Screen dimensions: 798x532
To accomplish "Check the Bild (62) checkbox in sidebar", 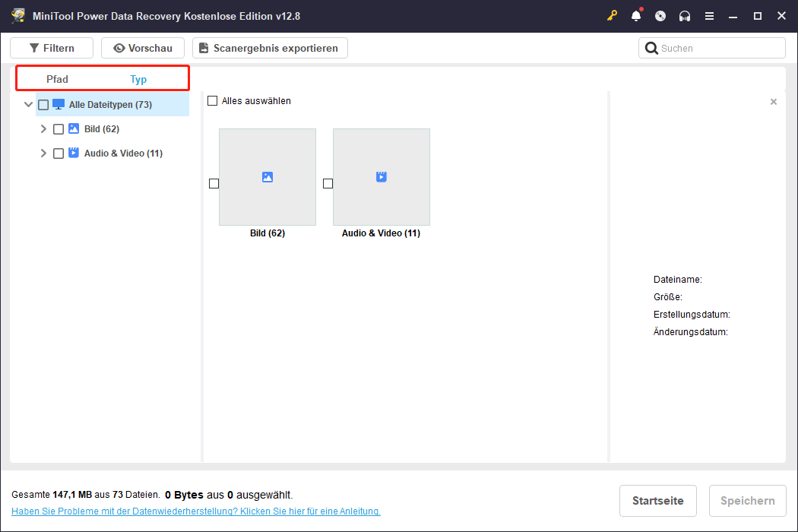I will (x=59, y=128).
